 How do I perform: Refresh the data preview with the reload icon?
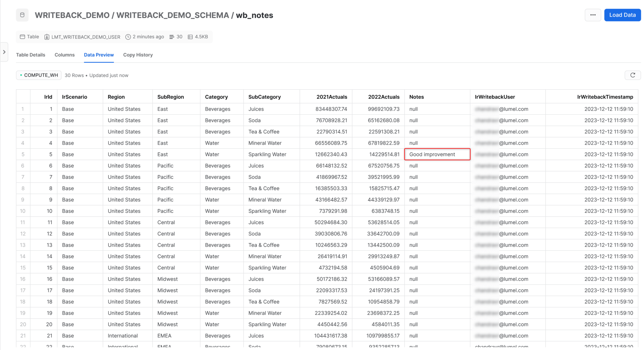(x=633, y=75)
